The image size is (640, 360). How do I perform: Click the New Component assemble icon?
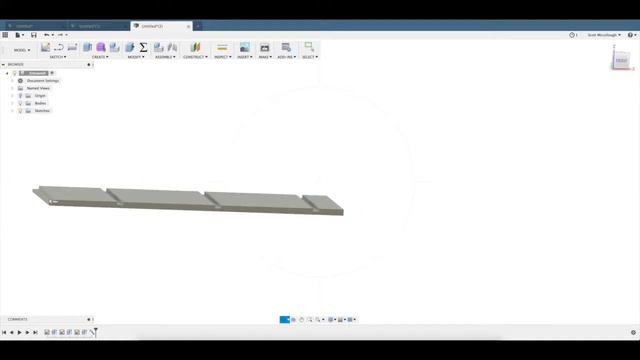159,47
